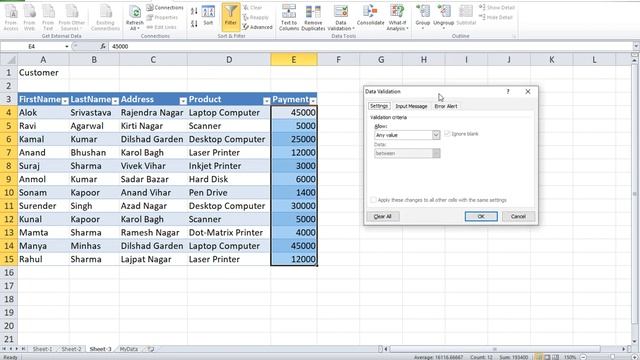This screenshot has width=640, height=360.
Task: Click the Text to Columns icon
Action: click(289, 17)
